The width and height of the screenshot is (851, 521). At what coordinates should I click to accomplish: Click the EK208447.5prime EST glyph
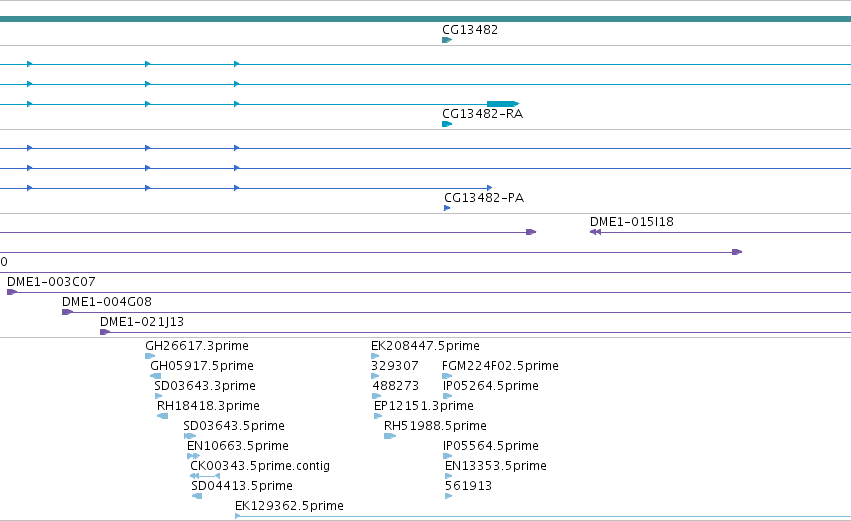point(375,356)
